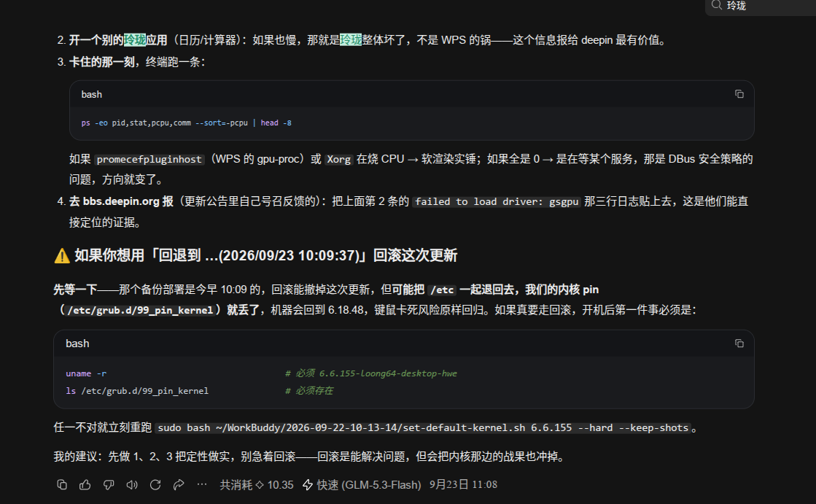Click the 9月23日 11:08 timestamp

(463, 485)
